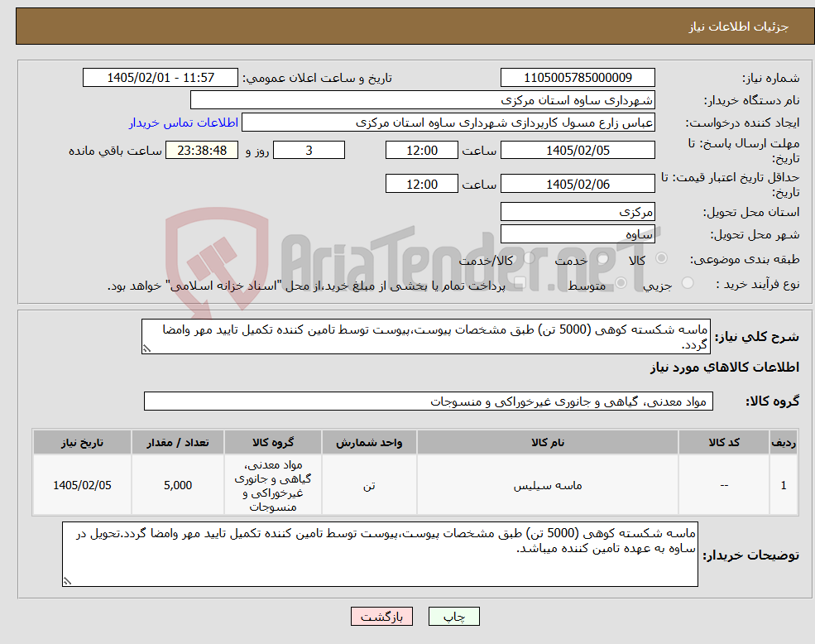
Task: Click the گروه کالا field
Action: [x=429, y=401]
